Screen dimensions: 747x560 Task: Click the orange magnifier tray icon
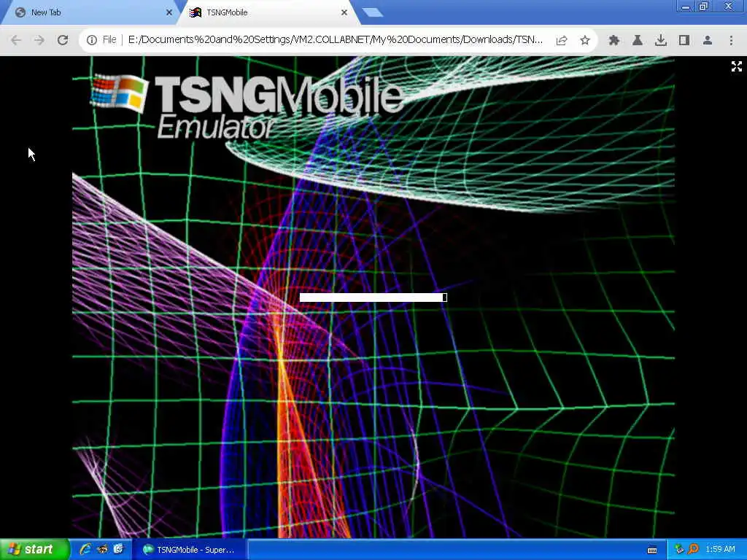click(693, 550)
